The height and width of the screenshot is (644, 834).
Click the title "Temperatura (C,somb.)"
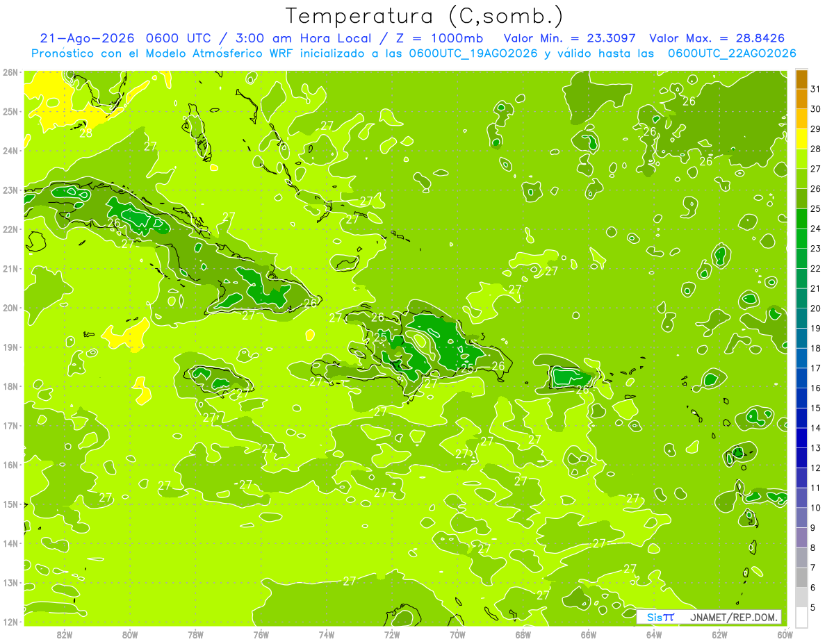pyautogui.click(x=425, y=16)
